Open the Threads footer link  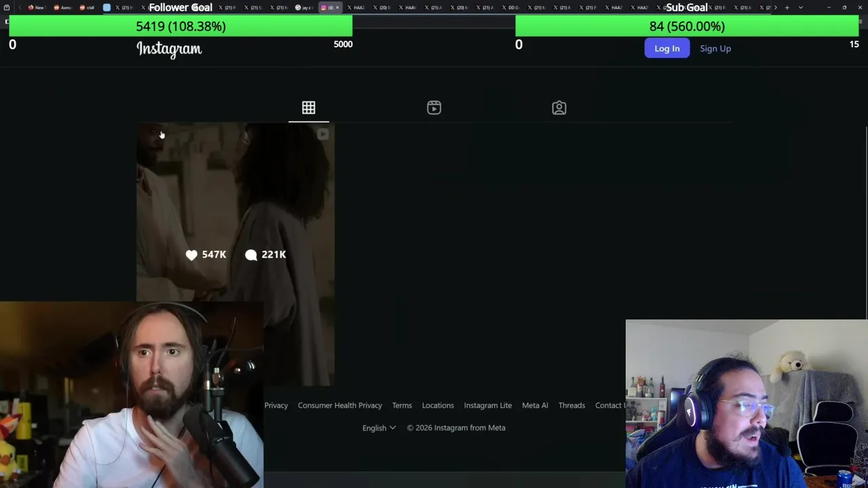tap(572, 405)
